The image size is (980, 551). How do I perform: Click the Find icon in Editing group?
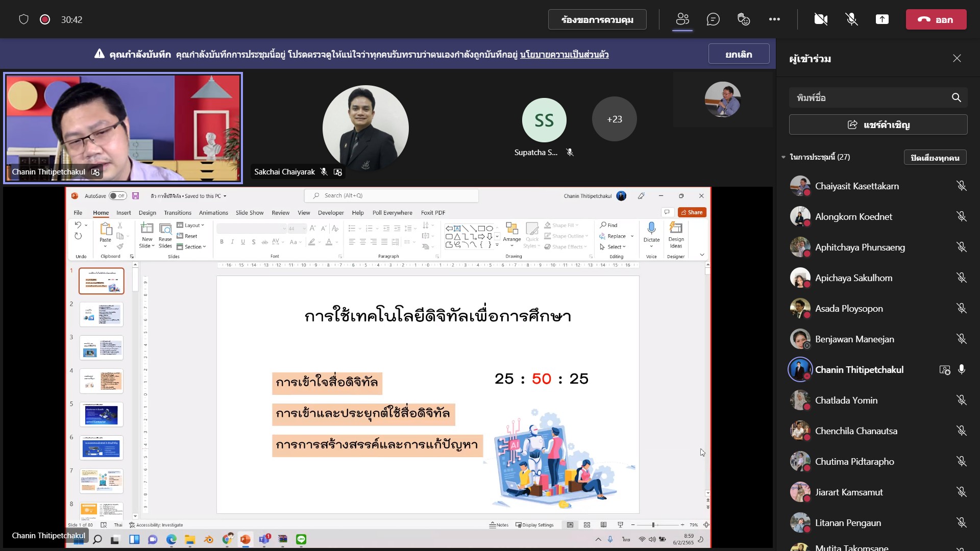point(609,225)
